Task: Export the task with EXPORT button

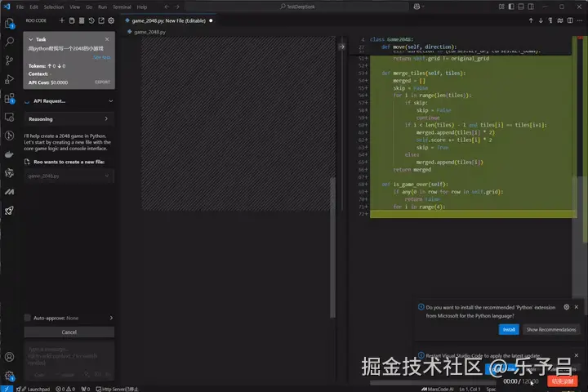Action: coord(102,82)
